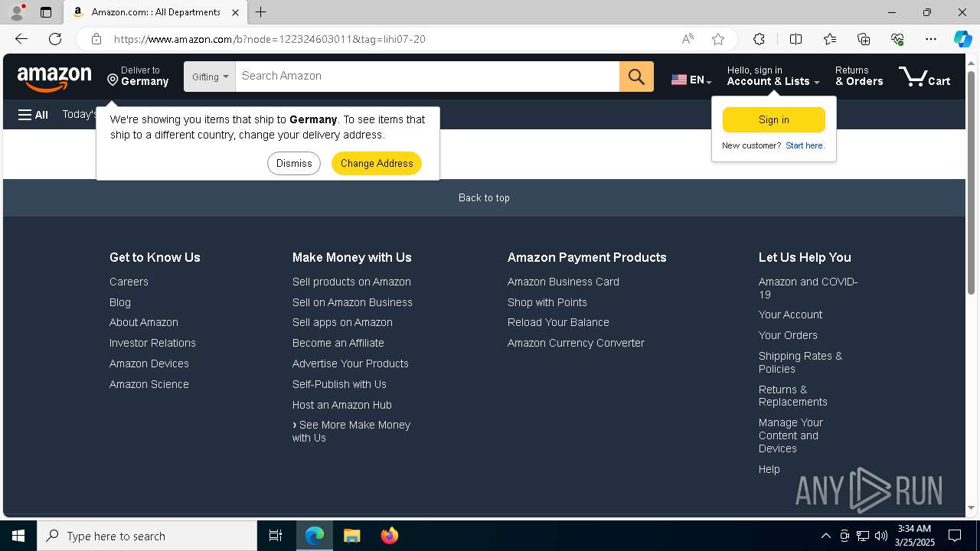Click the Windows taskbar search box
The image size is (980, 551).
point(147,536)
